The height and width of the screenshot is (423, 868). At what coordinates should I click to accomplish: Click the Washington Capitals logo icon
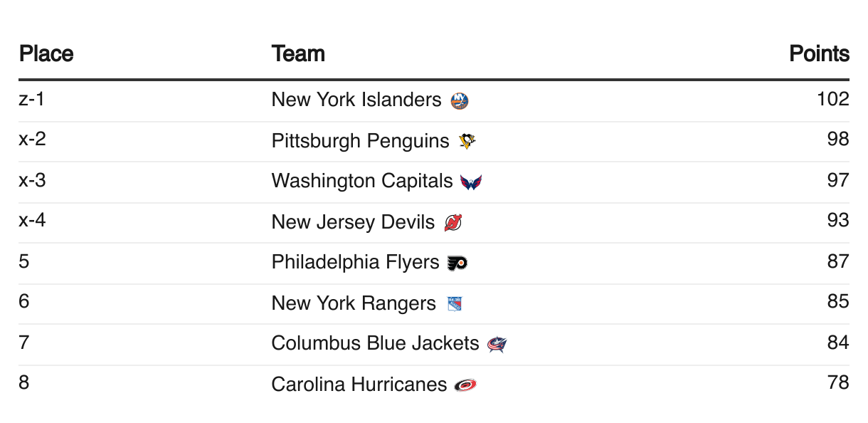tap(471, 182)
